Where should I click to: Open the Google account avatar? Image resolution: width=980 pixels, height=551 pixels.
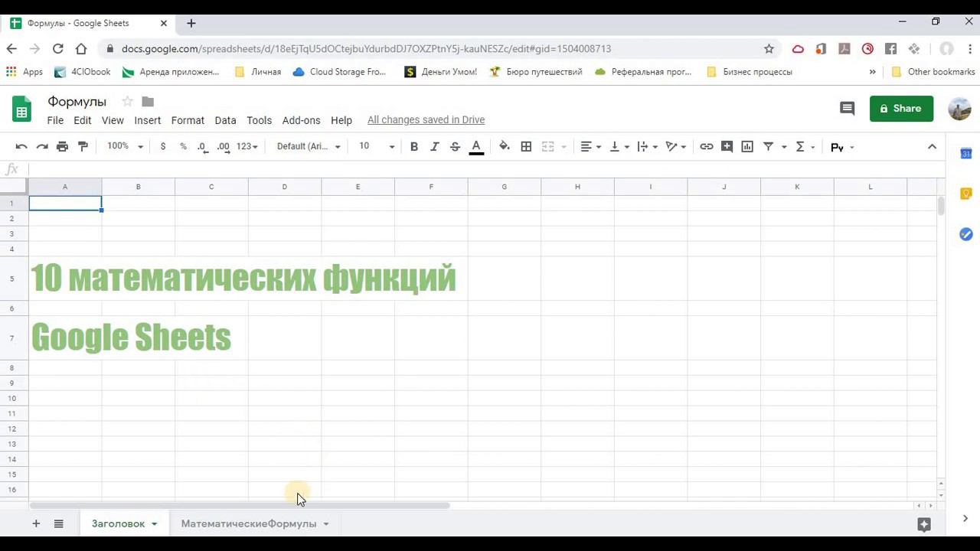click(x=959, y=109)
